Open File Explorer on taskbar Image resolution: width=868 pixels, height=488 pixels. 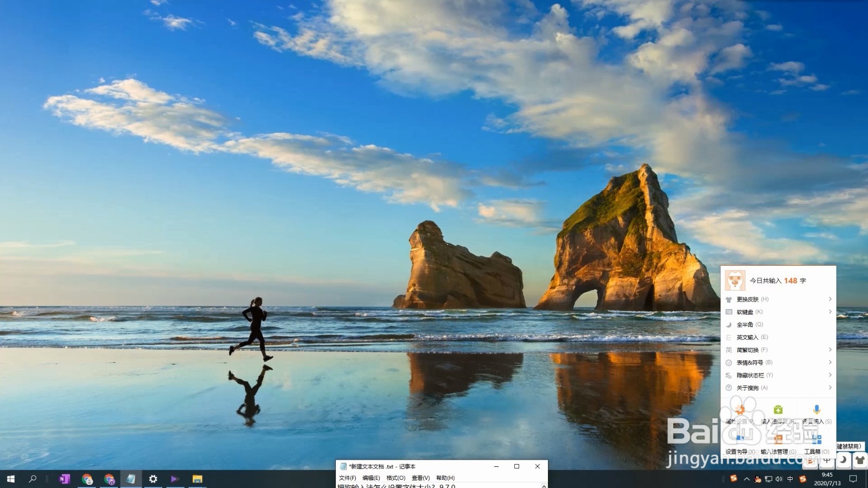coord(197,479)
